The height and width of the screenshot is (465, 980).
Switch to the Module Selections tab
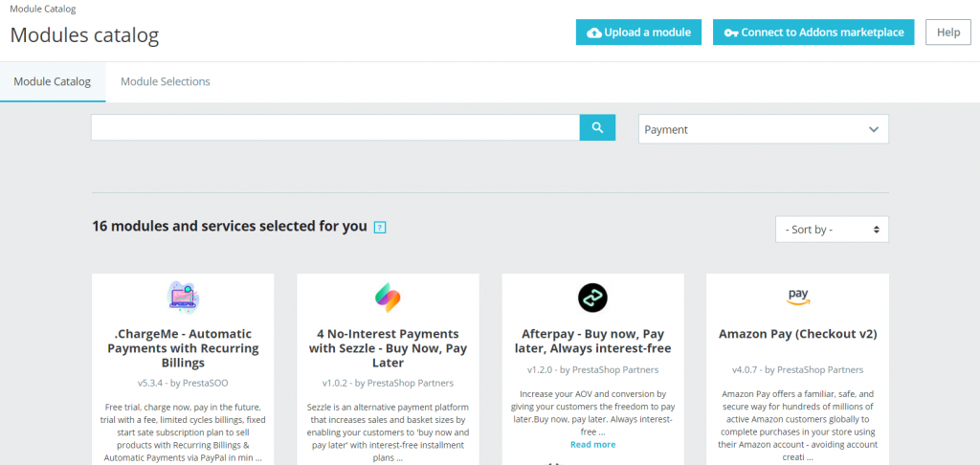pos(165,82)
